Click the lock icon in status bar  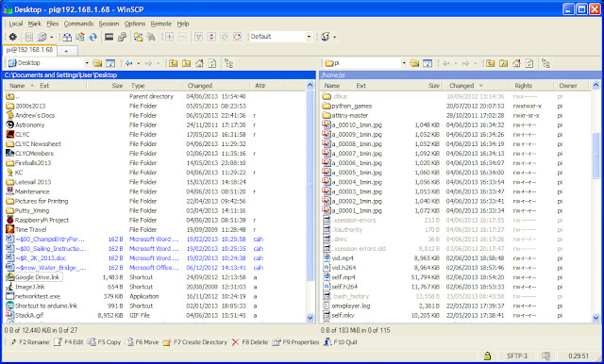coord(488,356)
